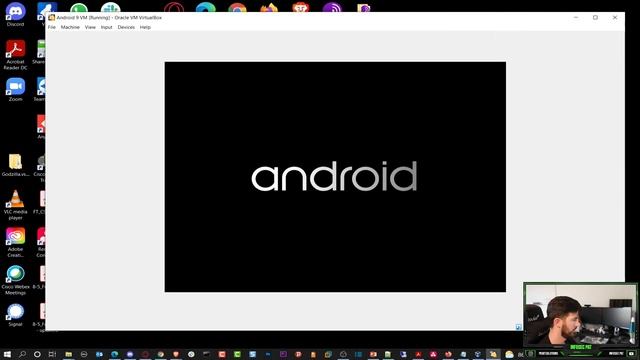Select the Cisco Webex Meetings shortcut
Screen dimensions: 640x360
click(16, 280)
